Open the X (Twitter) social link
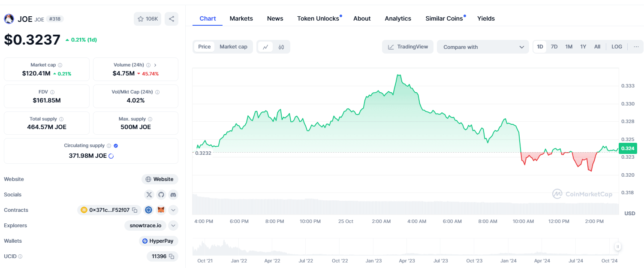The width and height of the screenshot is (644, 268). click(x=149, y=195)
